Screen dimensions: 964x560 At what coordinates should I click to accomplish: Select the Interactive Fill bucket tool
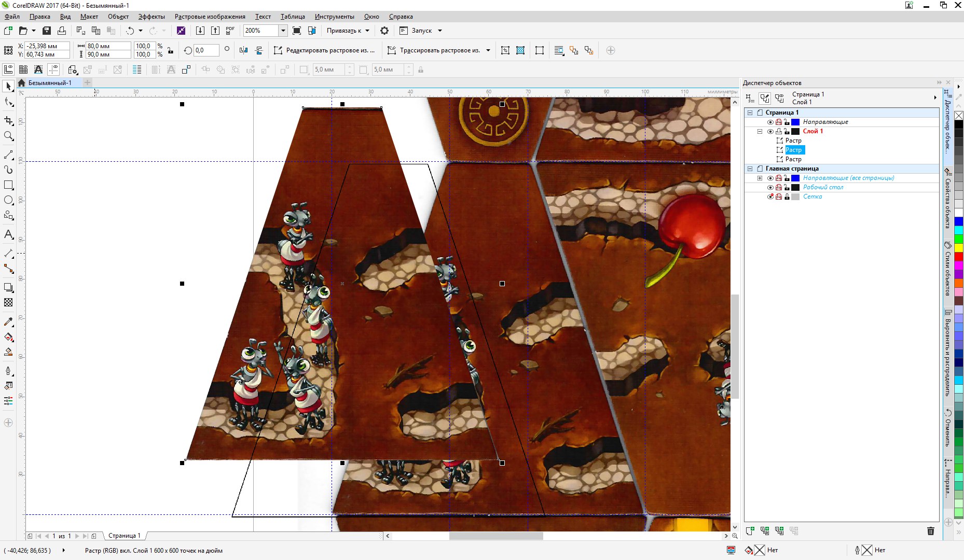8,337
